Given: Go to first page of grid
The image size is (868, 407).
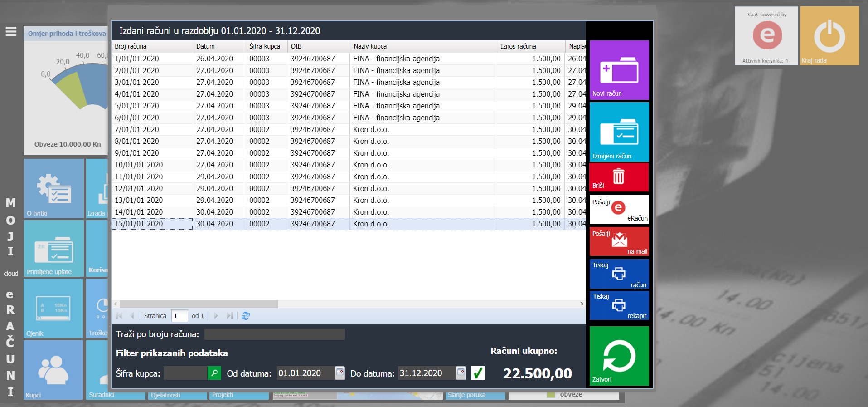Looking at the screenshot, I should (x=119, y=316).
